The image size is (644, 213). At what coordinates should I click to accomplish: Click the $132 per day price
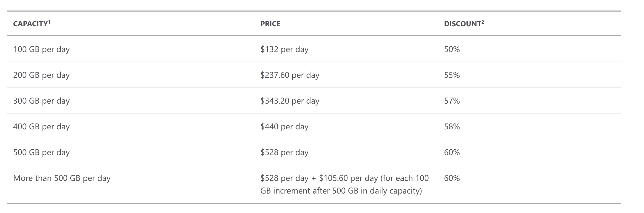coord(284,49)
